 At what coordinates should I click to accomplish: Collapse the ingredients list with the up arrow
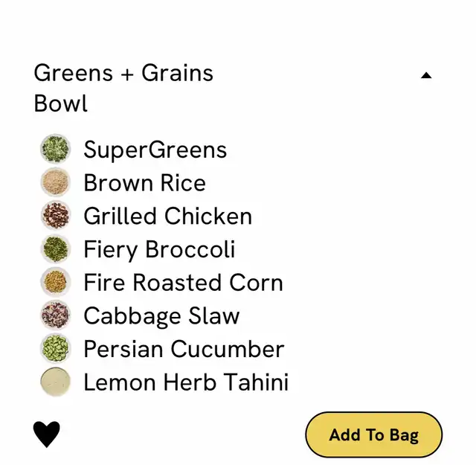pyautogui.click(x=426, y=75)
